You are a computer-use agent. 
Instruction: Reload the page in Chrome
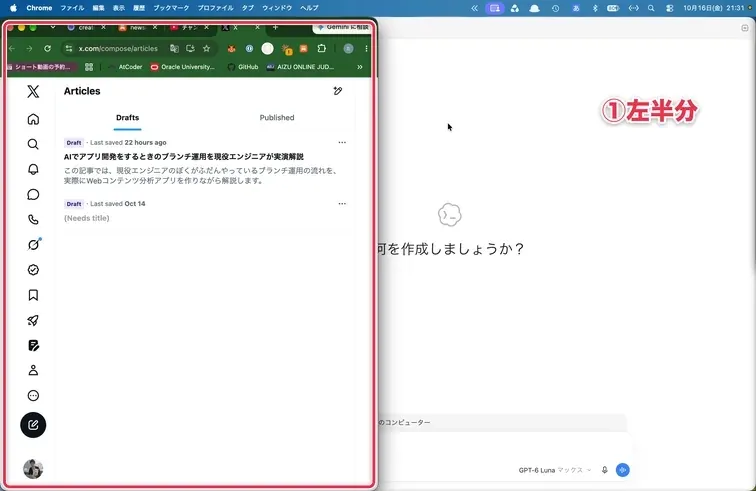click(x=47, y=48)
